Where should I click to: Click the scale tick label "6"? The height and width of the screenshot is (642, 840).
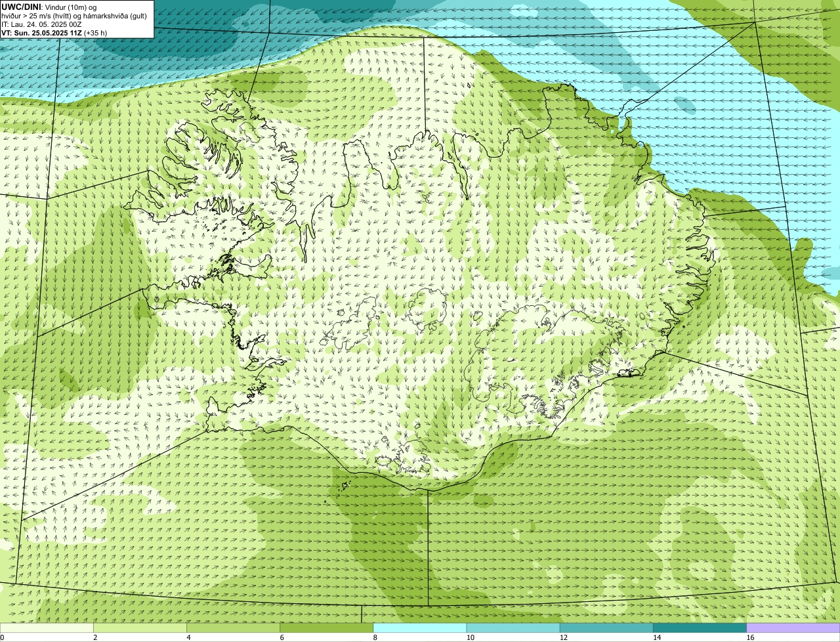[x=282, y=637]
